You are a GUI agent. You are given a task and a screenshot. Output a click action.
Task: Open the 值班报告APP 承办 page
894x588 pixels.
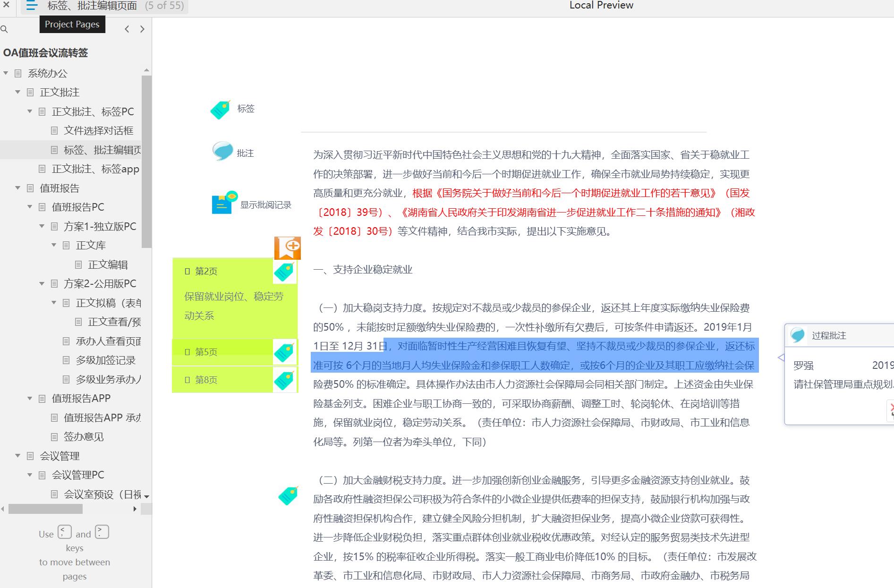[102, 418]
